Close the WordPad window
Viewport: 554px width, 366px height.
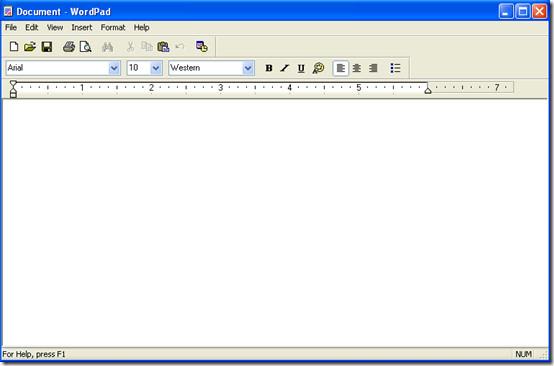[x=540, y=12]
